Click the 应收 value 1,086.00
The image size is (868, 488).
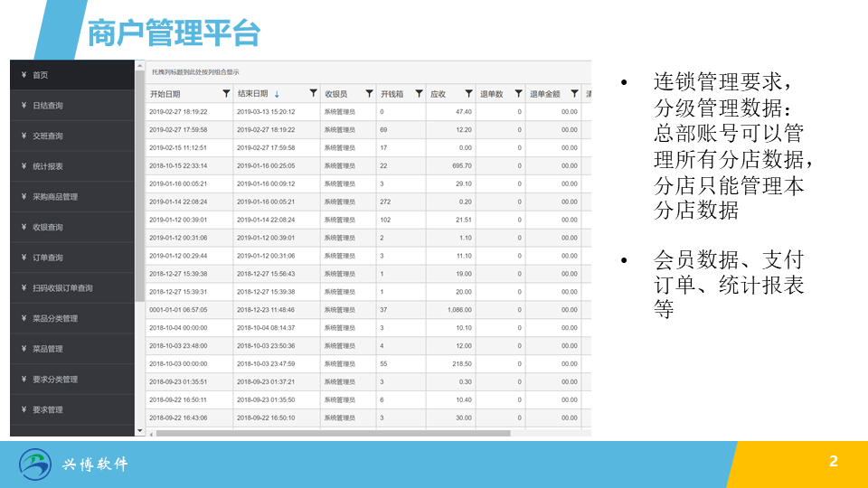tap(459, 310)
